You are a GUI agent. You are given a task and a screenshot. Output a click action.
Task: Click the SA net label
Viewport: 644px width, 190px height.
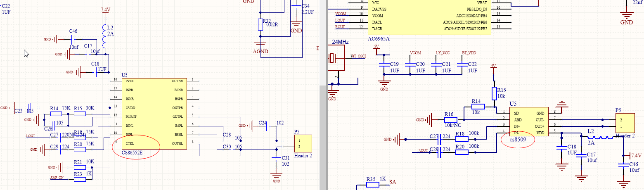coord(393,181)
